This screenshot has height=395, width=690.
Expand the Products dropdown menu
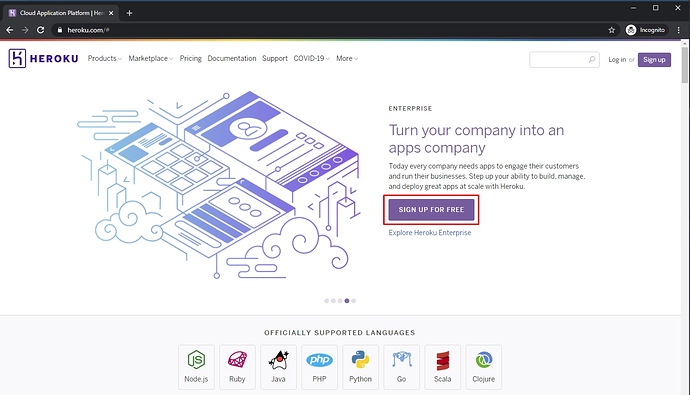coord(105,59)
